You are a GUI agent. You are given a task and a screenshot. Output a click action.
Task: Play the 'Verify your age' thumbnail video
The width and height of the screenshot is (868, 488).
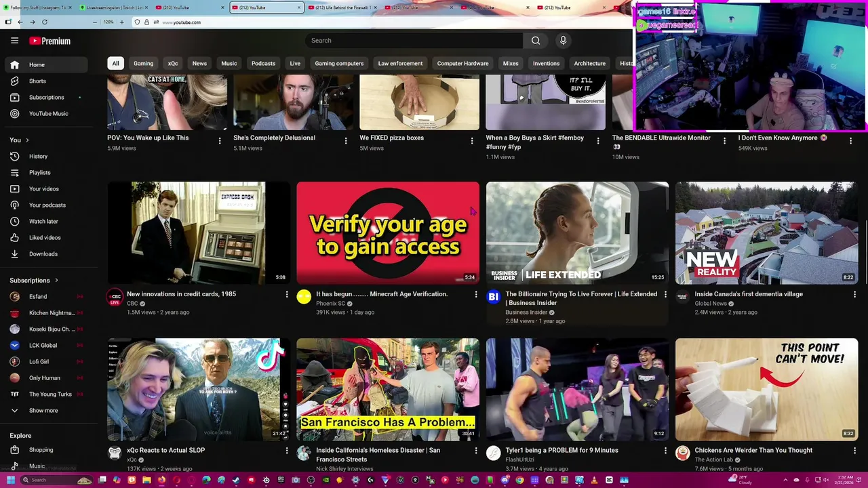tap(388, 232)
